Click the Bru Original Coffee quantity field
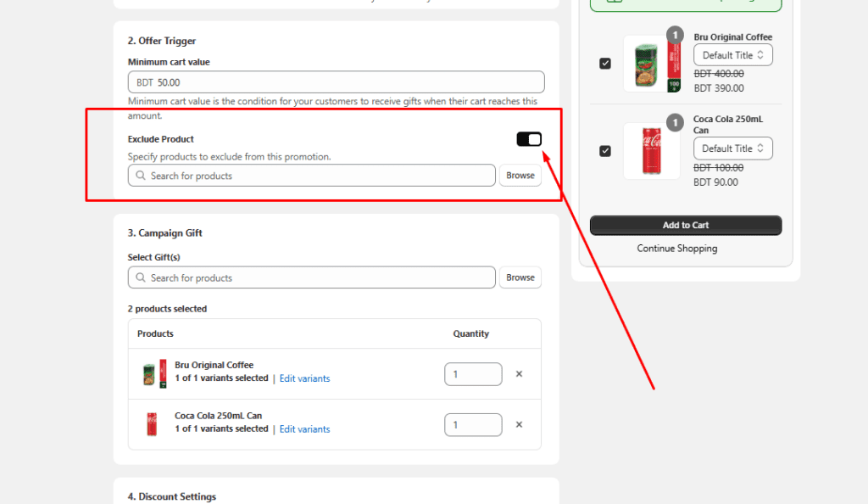Image resolution: width=868 pixels, height=504 pixels. coord(473,374)
